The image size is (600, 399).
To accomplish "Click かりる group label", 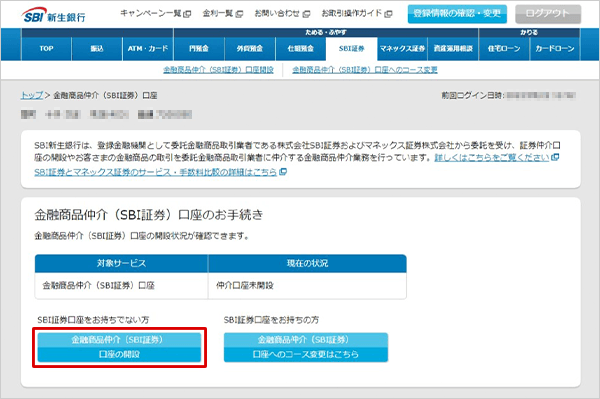I will click(x=529, y=33).
